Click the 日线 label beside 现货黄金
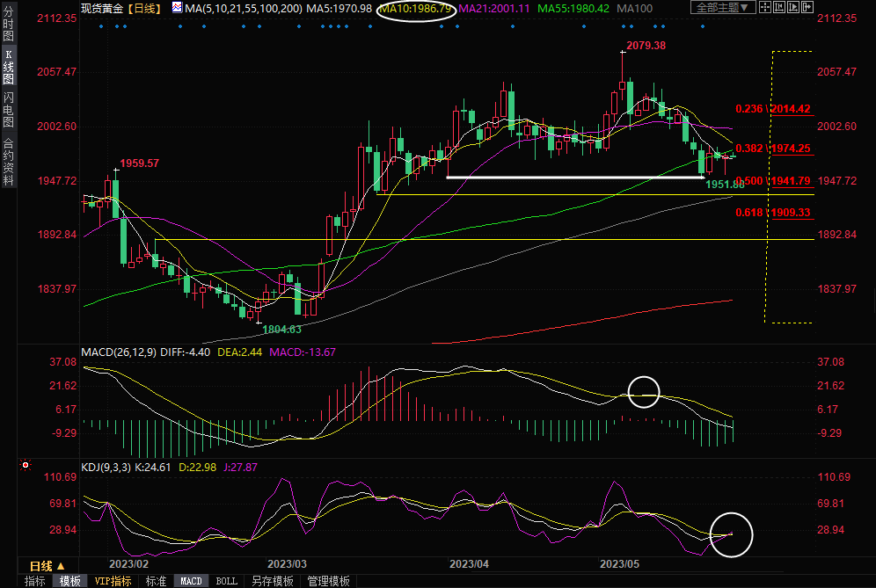876x588 pixels. [x=144, y=8]
